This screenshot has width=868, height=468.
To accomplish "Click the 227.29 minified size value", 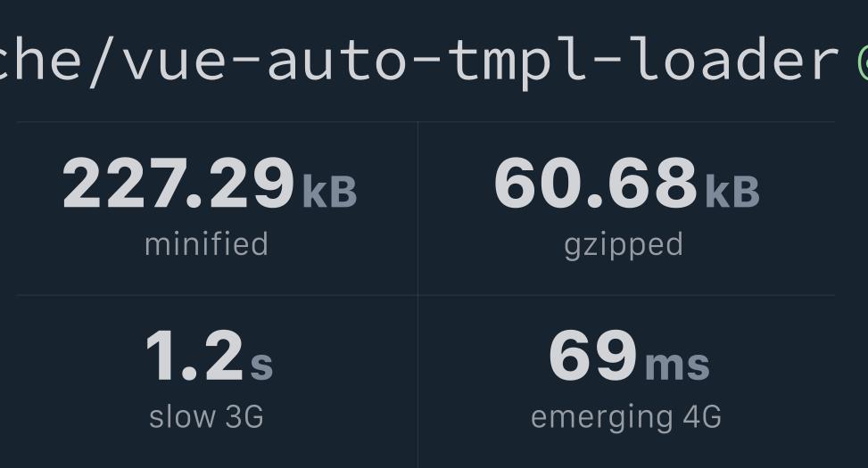I will pyautogui.click(x=178, y=184).
